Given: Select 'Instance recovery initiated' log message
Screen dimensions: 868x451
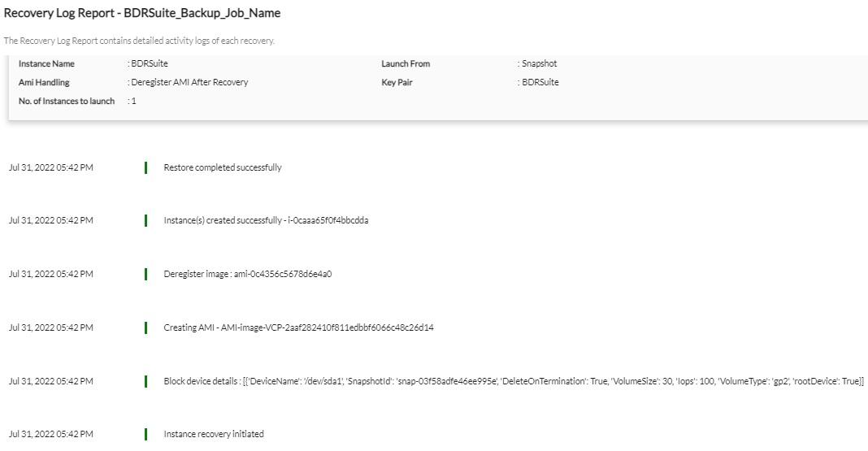Looking at the screenshot, I should tap(214, 435).
